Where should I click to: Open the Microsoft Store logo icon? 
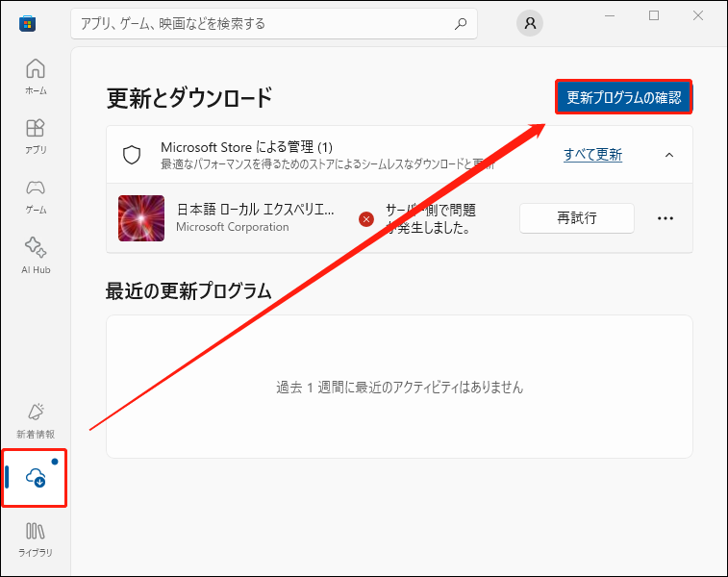[x=27, y=24]
